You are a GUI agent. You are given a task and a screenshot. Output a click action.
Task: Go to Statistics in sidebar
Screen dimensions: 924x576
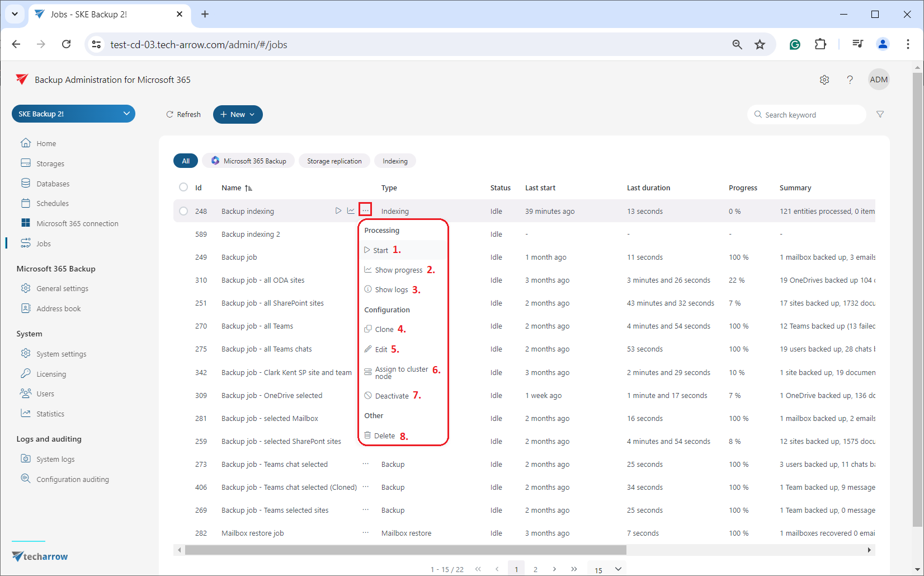coord(50,414)
